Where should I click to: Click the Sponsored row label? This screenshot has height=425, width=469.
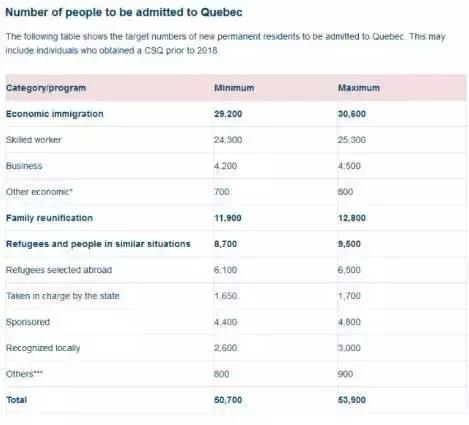(x=28, y=322)
